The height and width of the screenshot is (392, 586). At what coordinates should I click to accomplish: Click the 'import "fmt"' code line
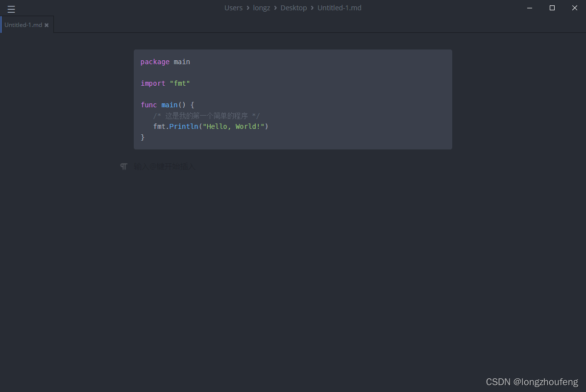165,83
